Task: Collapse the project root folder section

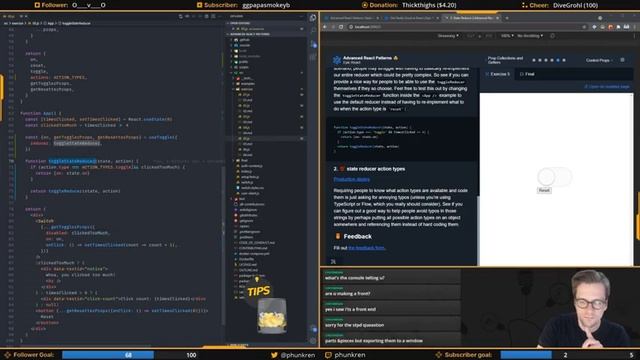Action: (265, 34)
